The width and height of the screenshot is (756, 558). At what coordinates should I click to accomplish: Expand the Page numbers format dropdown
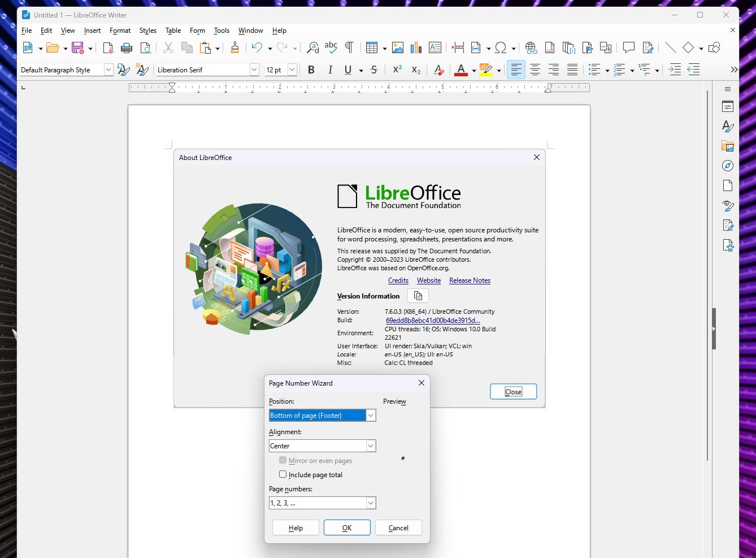click(371, 503)
